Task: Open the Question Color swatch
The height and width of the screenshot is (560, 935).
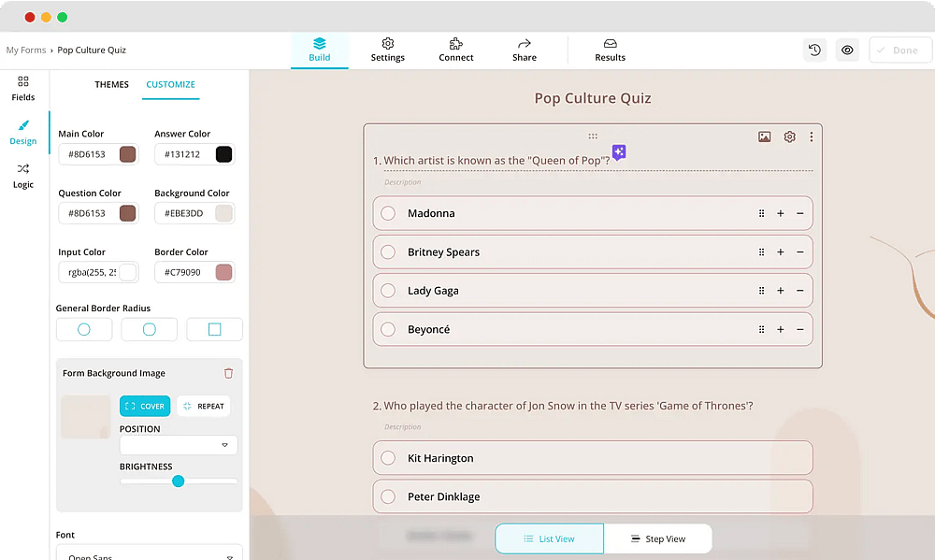Action: [127, 213]
